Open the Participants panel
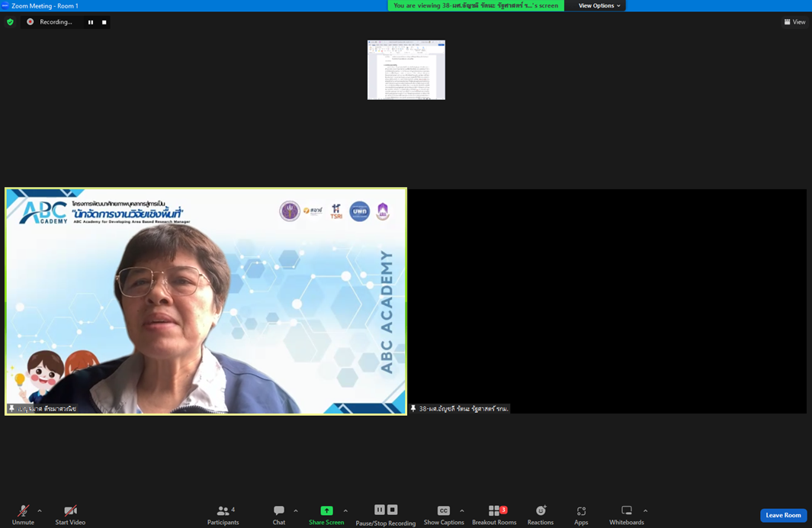The image size is (812, 528). [223, 514]
